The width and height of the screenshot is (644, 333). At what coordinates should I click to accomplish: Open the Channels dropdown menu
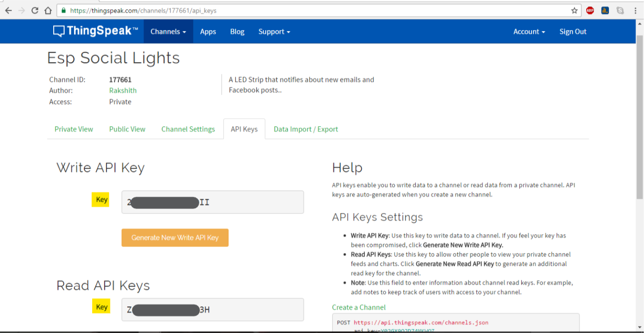[168, 32]
